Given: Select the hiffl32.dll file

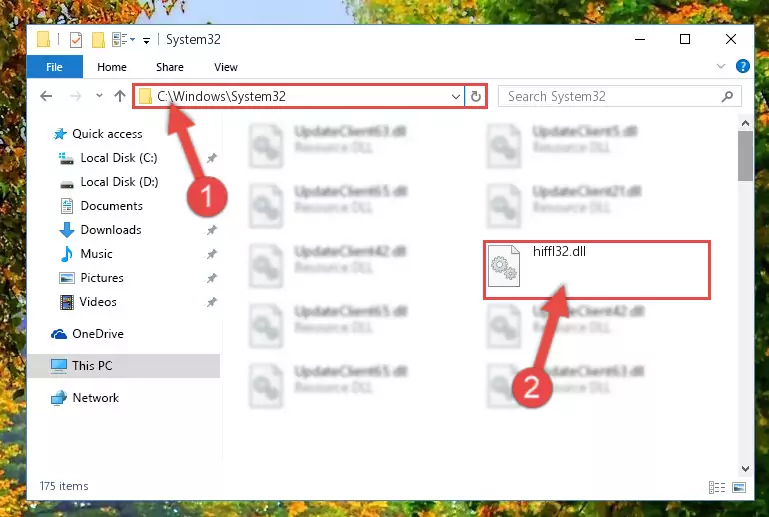Looking at the screenshot, I should tap(596, 270).
